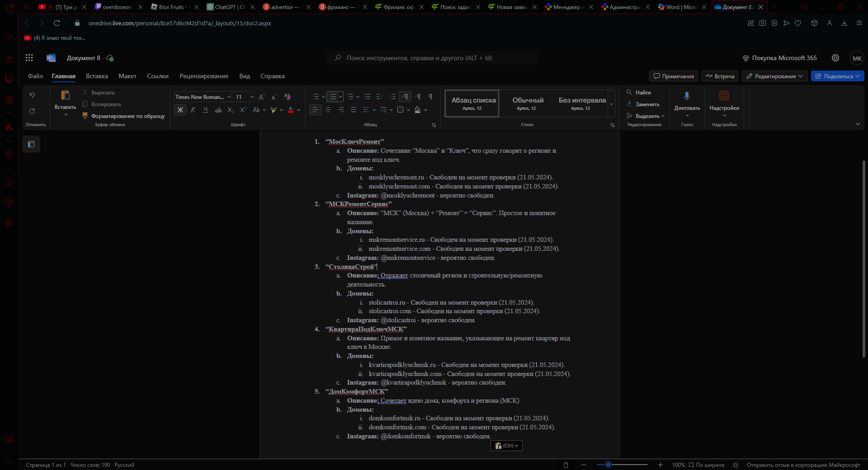
Task: Center-align the paragraph
Action: click(328, 110)
